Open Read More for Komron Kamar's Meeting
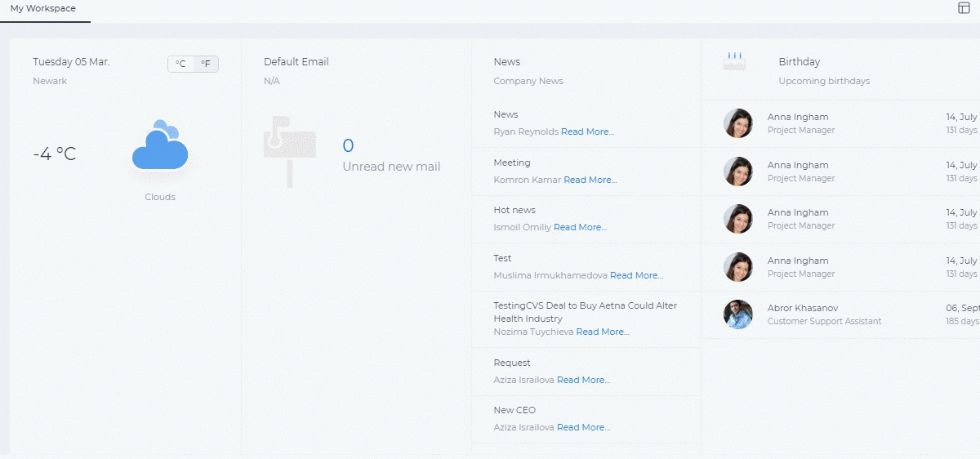Screen dimensions: 980x459 point(590,180)
